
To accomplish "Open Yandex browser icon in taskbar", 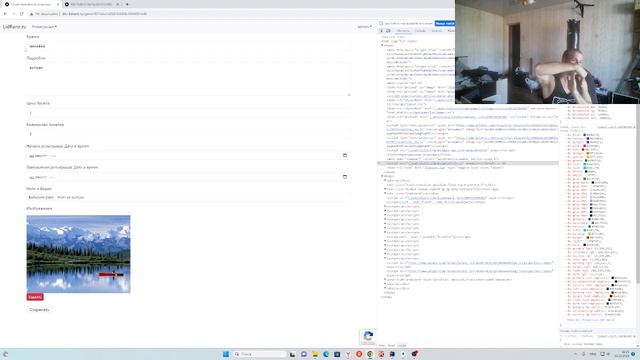I will point(348,354).
